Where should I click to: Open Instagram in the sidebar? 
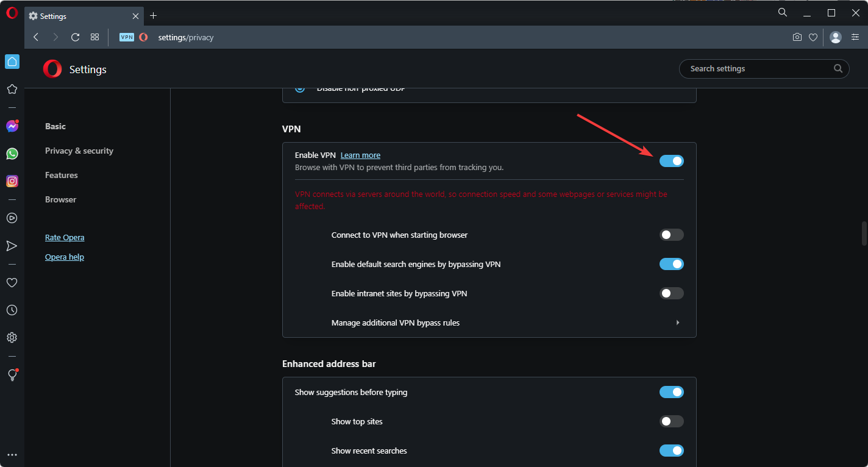[x=12, y=181]
